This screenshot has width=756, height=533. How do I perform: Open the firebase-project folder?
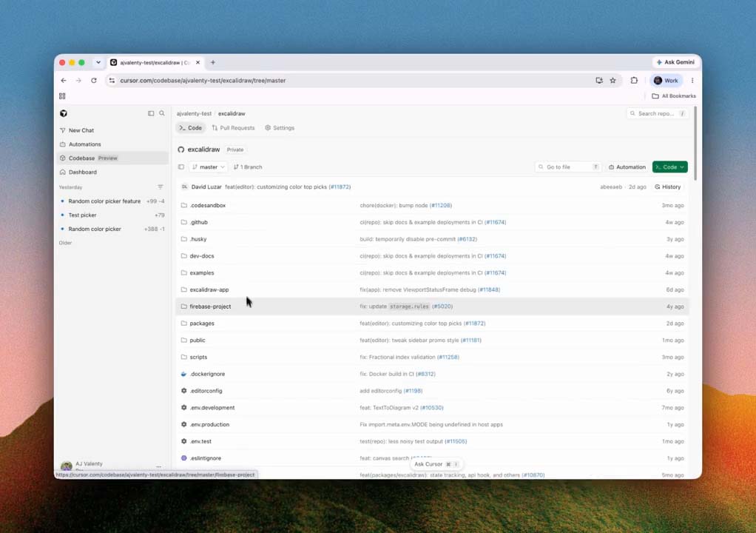point(210,306)
